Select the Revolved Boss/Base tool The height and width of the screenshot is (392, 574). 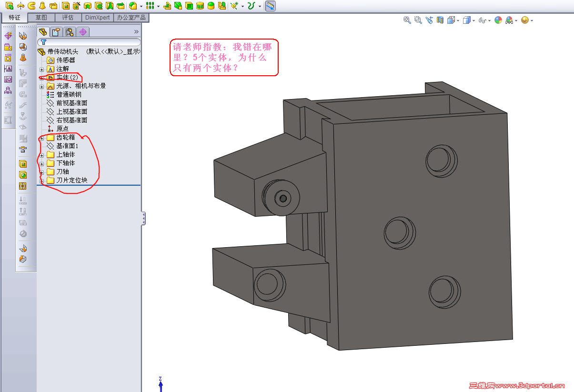(x=20, y=6)
